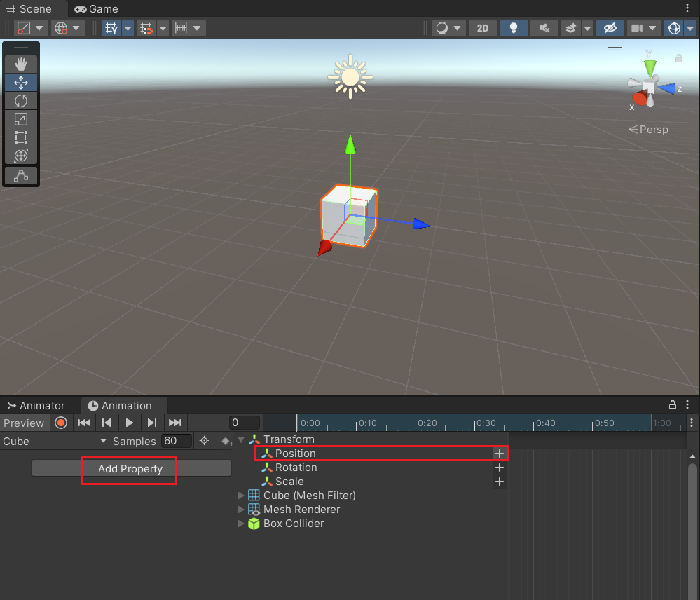Open Animation window more options menu
Image resolution: width=700 pixels, height=600 pixels.
pos(687,404)
